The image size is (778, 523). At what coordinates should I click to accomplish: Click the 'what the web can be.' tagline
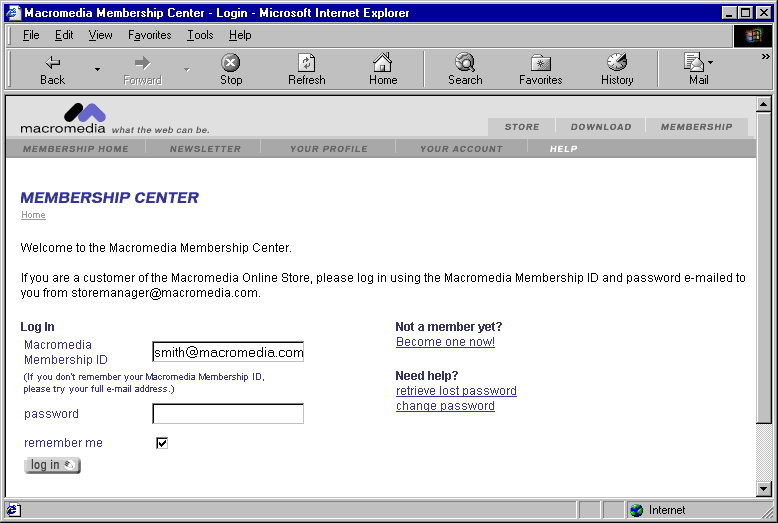point(160,130)
